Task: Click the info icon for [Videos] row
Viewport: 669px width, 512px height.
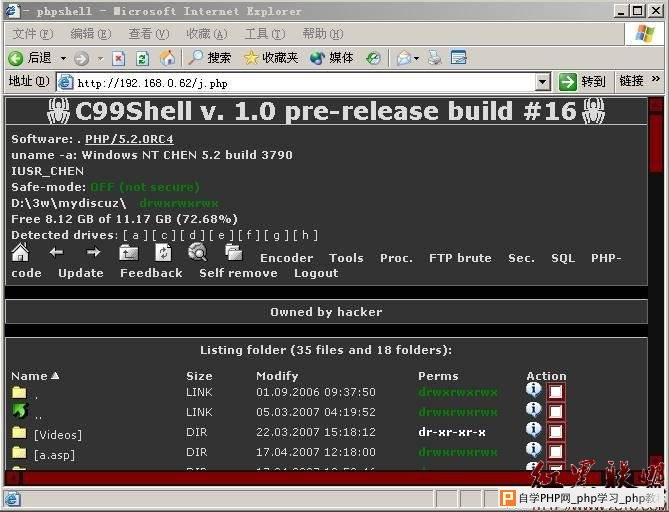Action: coord(533,429)
